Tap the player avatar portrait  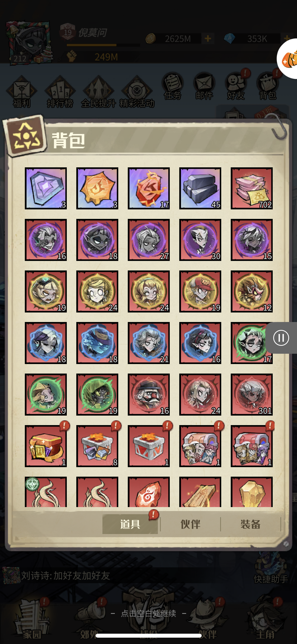[29, 43]
